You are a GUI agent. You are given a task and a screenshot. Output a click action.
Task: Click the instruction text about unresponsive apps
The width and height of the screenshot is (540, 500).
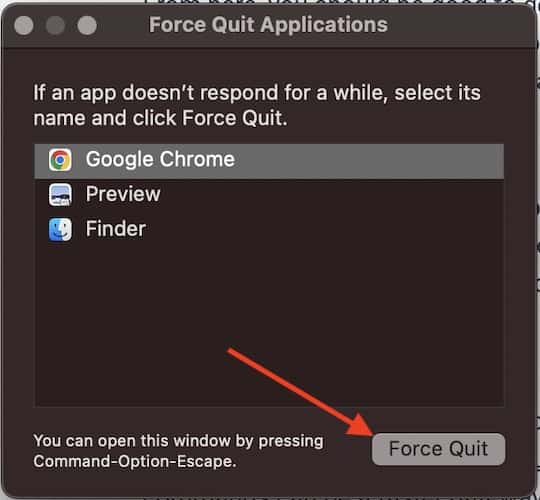click(257, 105)
